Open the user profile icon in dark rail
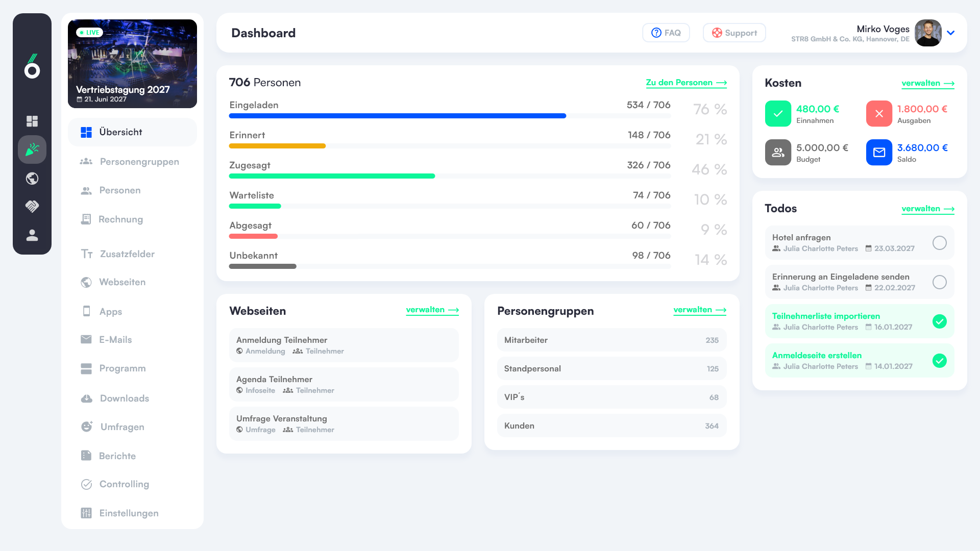 pyautogui.click(x=32, y=235)
